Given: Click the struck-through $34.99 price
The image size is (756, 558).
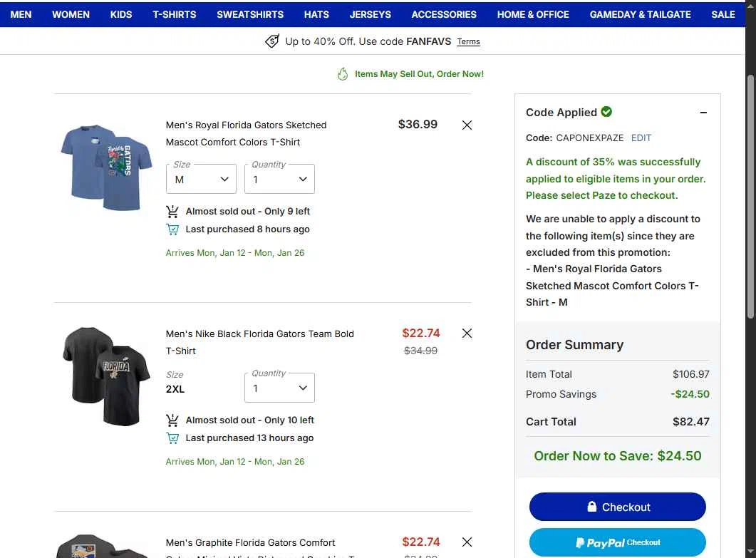Looking at the screenshot, I should click(x=420, y=351).
